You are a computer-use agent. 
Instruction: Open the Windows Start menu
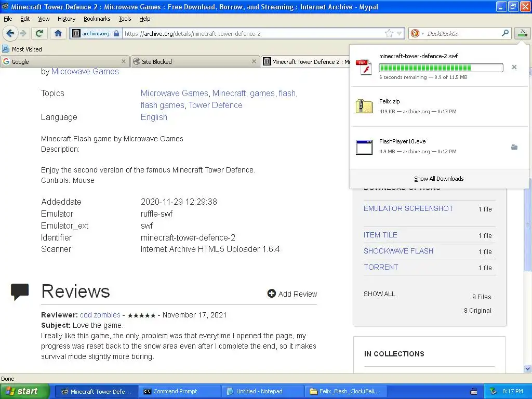click(25, 391)
